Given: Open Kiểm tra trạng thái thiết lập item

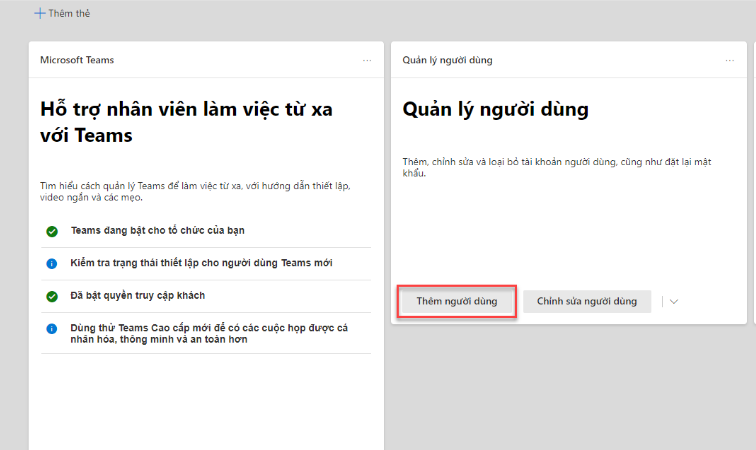Looking at the screenshot, I should coord(201,263).
